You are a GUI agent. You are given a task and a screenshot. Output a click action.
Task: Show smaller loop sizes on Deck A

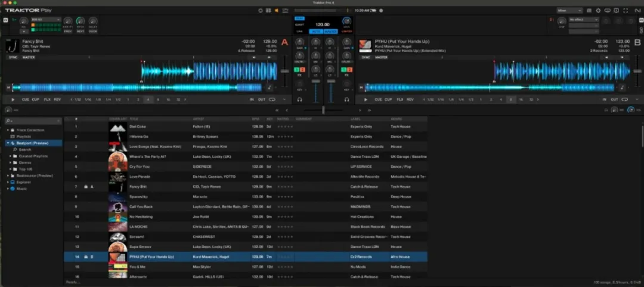tap(72, 100)
